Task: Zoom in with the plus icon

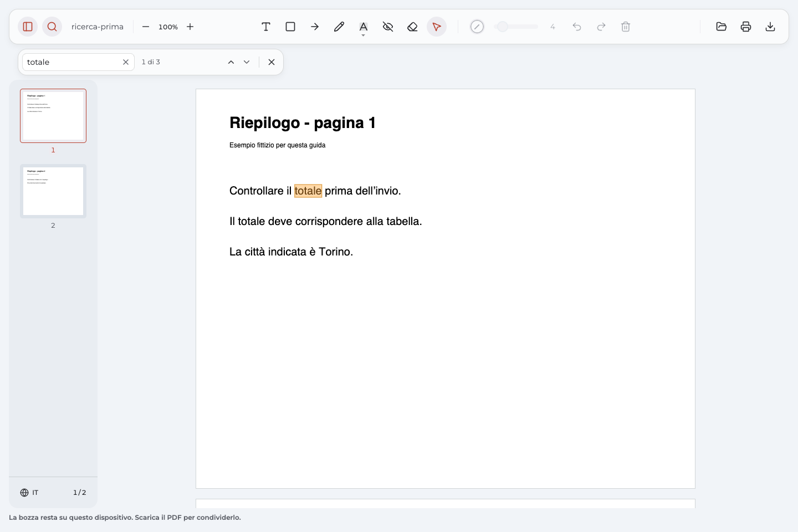Action: (x=190, y=27)
